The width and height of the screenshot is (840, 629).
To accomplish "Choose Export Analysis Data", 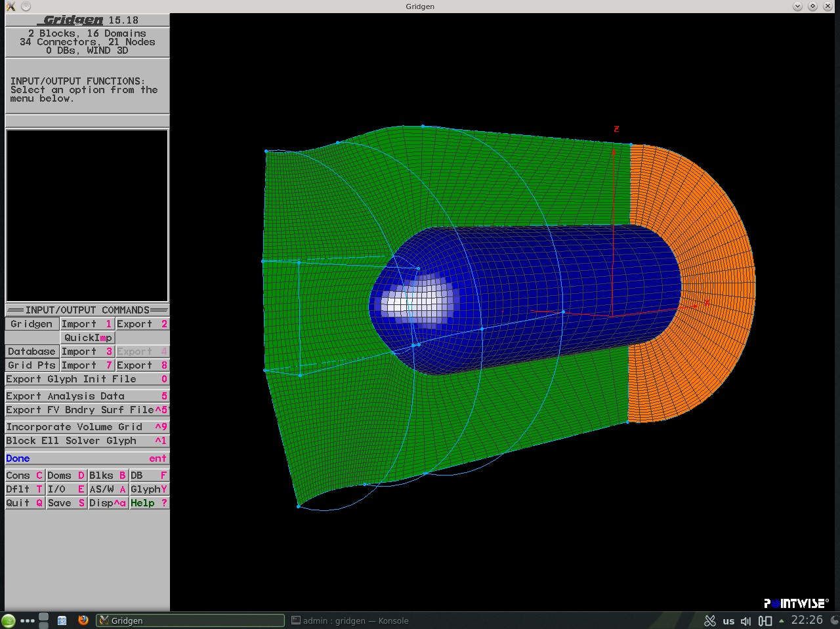I will 87,396.
